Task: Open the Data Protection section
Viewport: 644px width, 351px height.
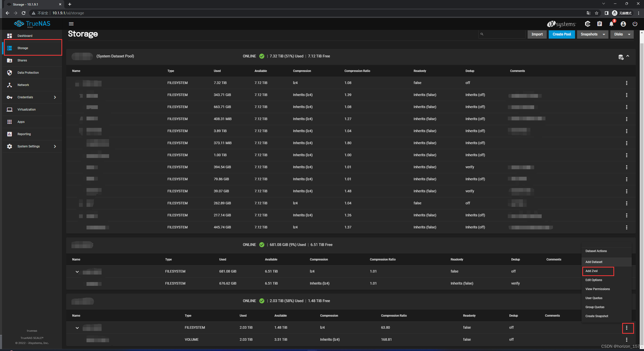Action: click(x=28, y=72)
